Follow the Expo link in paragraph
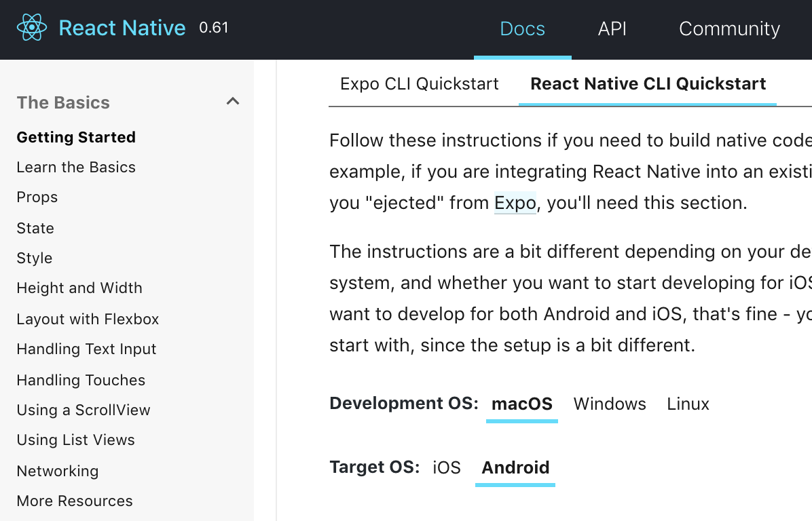Viewport: 812px width, 521px height. point(515,202)
